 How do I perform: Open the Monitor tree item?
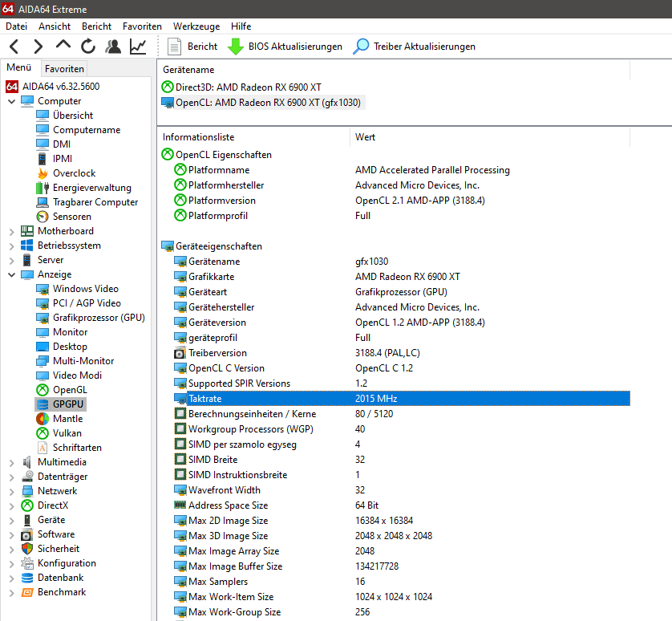click(x=71, y=332)
